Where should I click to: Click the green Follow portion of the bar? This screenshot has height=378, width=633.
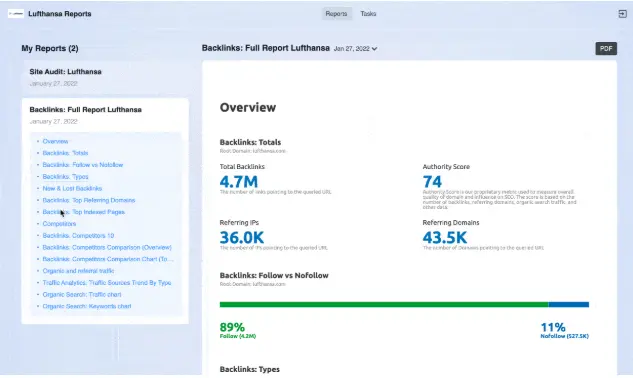384,304
